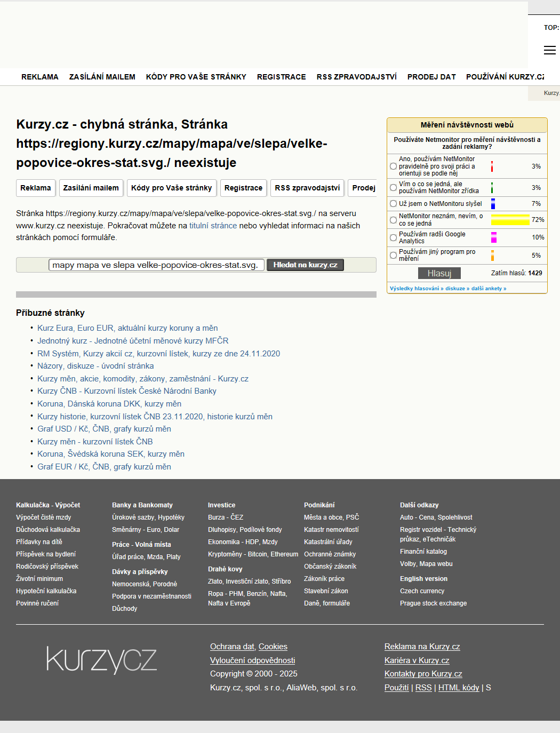Click the Reklama button below heading
The width and height of the screenshot is (560, 733).
(36, 188)
